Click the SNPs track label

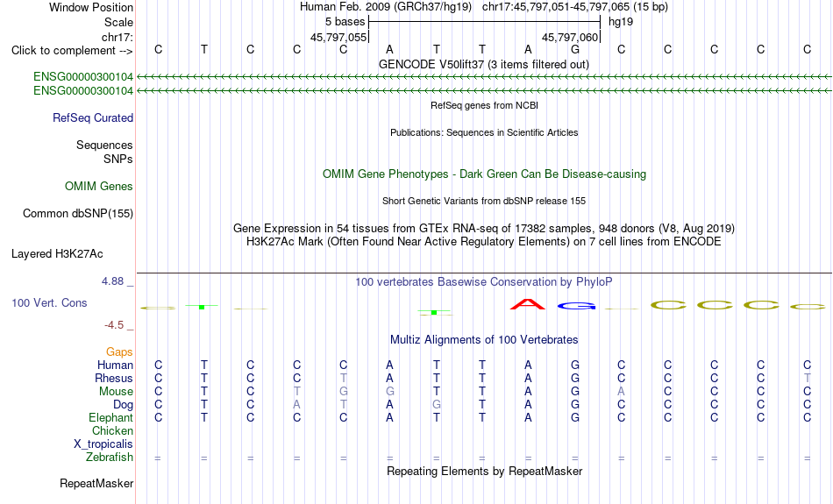pos(118,159)
